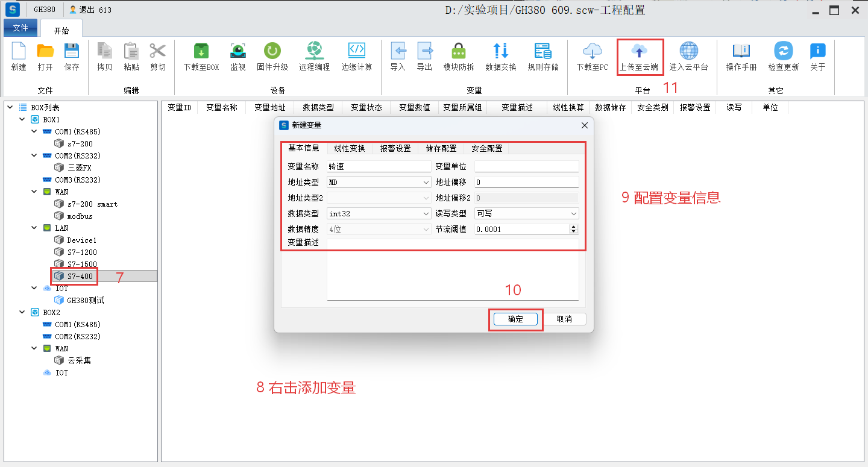Increase 节流阈值 with up arrow
This screenshot has width=868, height=467.
click(x=574, y=227)
